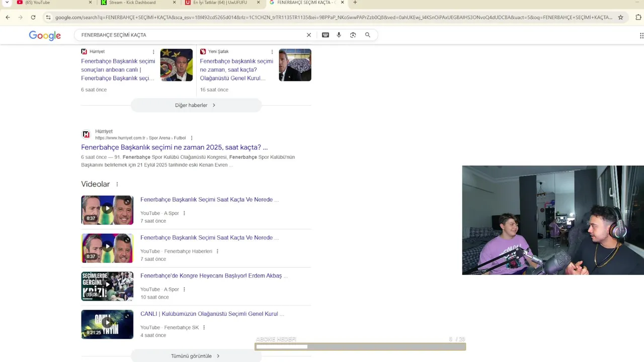
Task: Expand more news with Diğer haberler
Action: coord(196,105)
